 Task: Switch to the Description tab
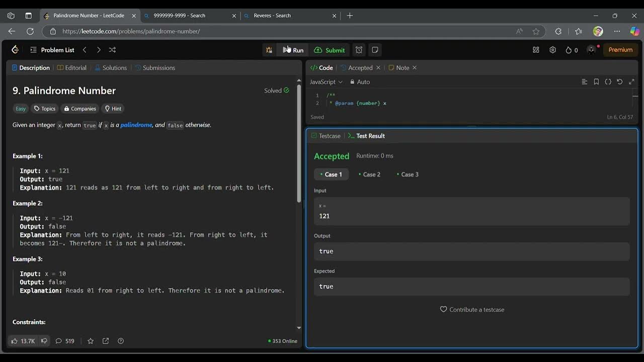pyautogui.click(x=31, y=67)
